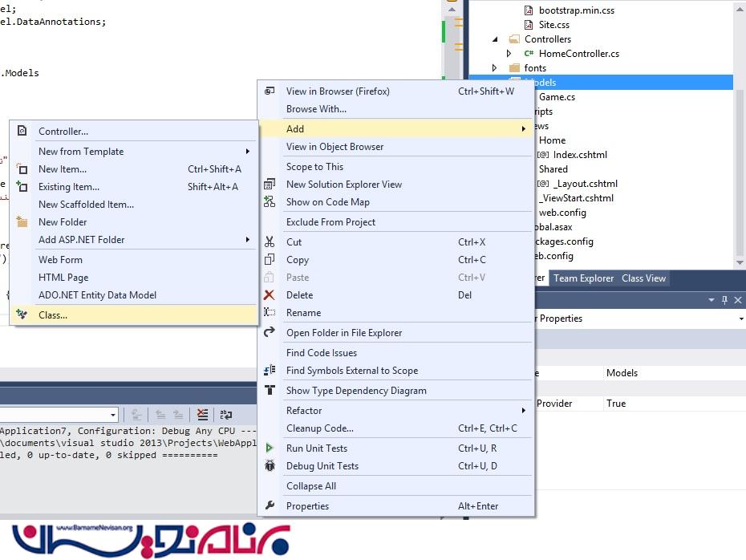Image resolution: width=746 pixels, height=560 pixels.
Task: Expand the fonts folder node
Action: point(495,68)
